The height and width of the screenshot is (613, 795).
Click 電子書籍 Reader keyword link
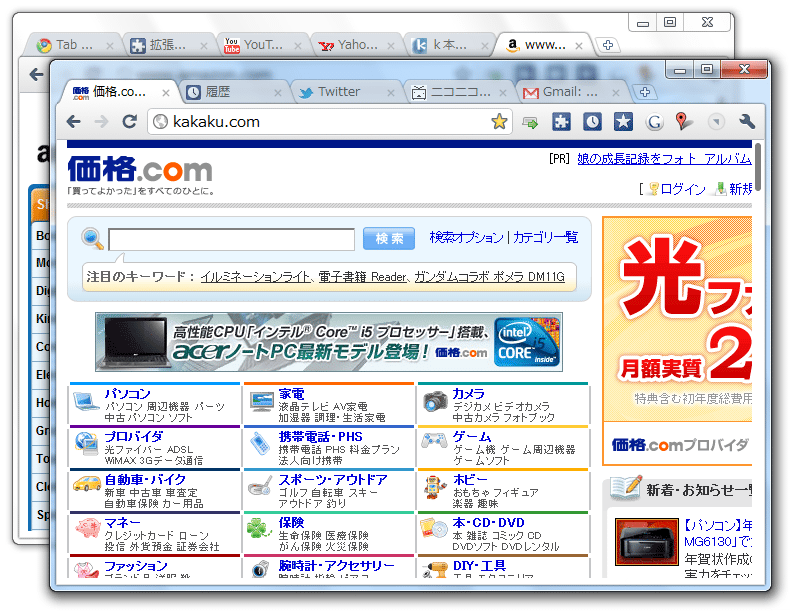363,277
